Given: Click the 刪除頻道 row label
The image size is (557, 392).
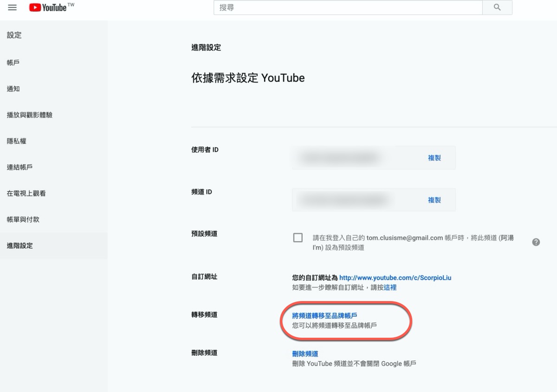Looking at the screenshot, I should pos(204,353).
